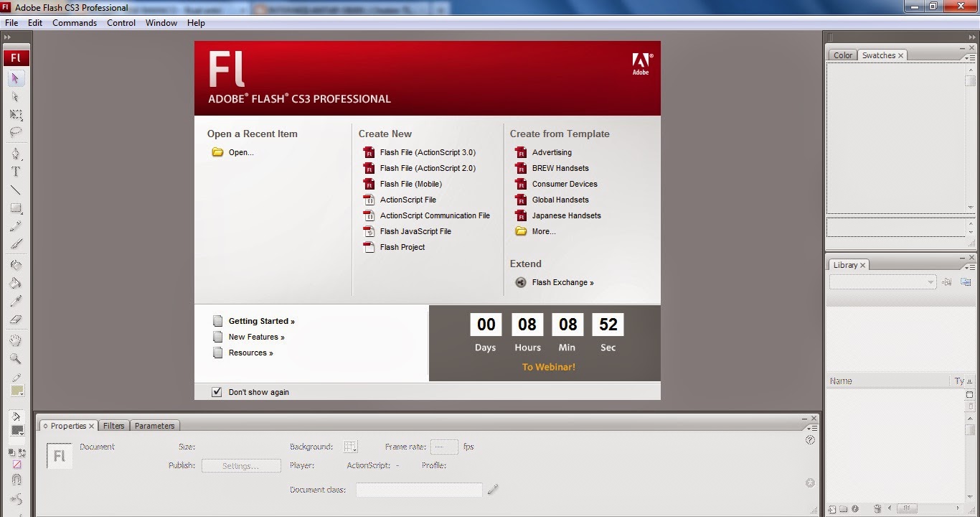Image resolution: width=980 pixels, height=517 pixels.
Task: Select the Paint Bucket tool
Action: 16,283
